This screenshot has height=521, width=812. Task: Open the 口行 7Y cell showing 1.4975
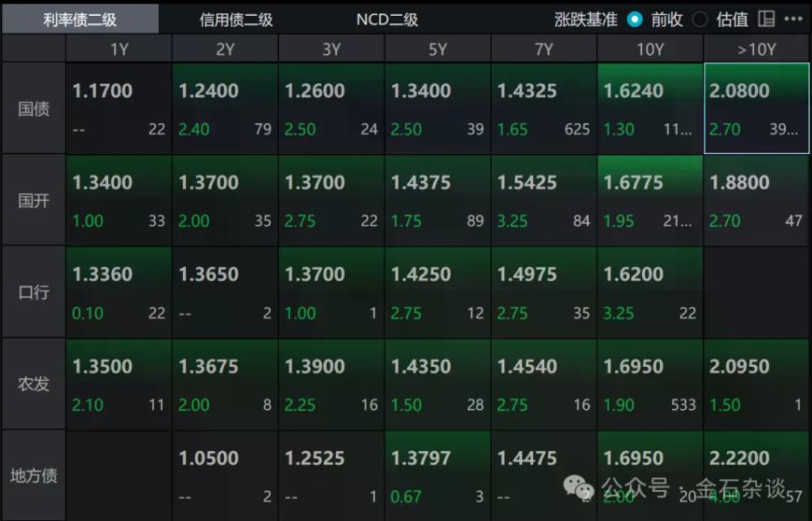point(544,292)
